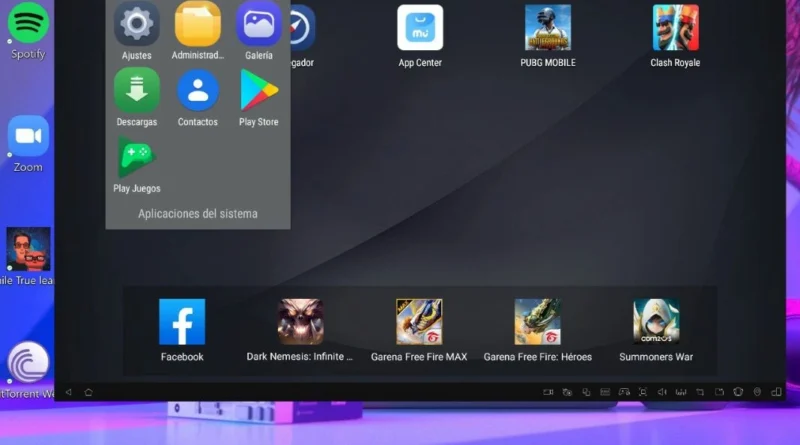Viewport: 800px width, 445px height.
Task: Open the Contactos app
Action: tap(197, 91)
